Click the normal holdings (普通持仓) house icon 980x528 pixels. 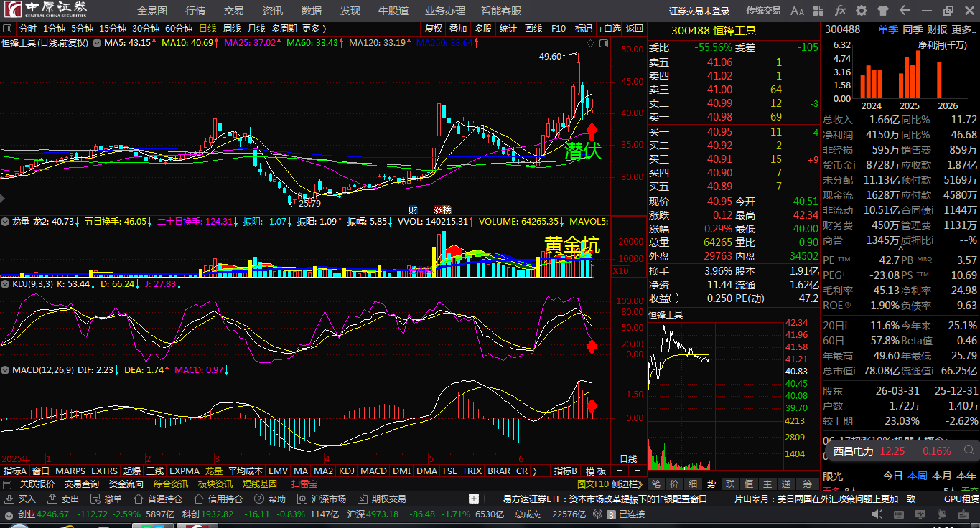coord(139,499)
